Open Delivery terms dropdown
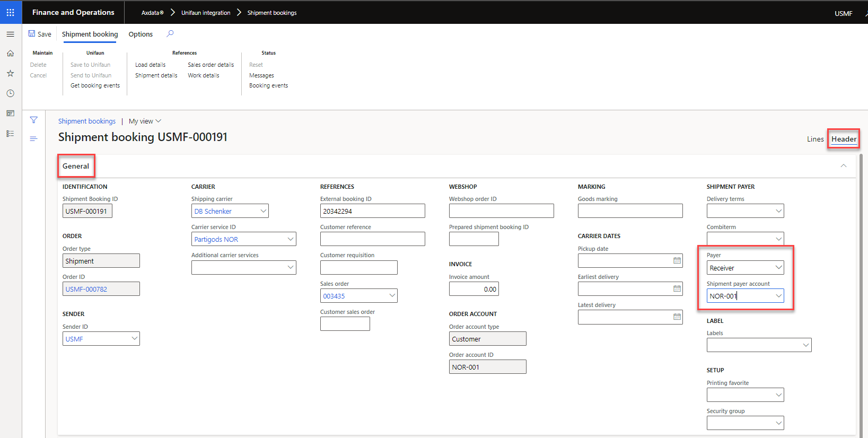 (779, 211)
